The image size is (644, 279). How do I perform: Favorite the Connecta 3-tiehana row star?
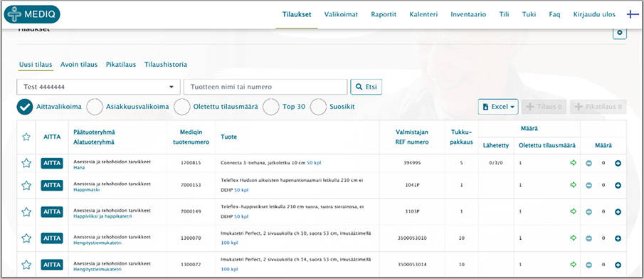(26, 163)
